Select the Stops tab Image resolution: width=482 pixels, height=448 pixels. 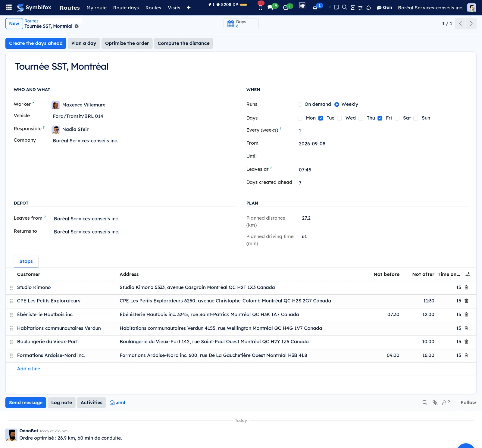[26, 261]
